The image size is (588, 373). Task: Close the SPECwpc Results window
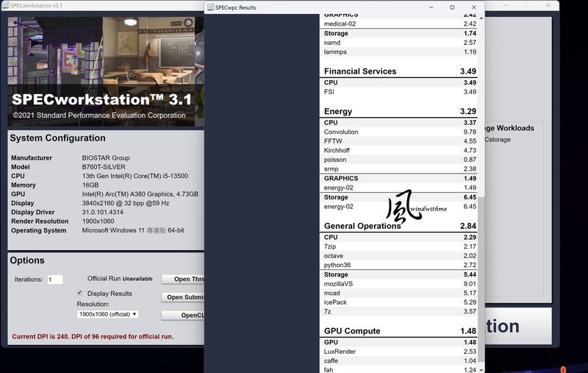point(473,7)
